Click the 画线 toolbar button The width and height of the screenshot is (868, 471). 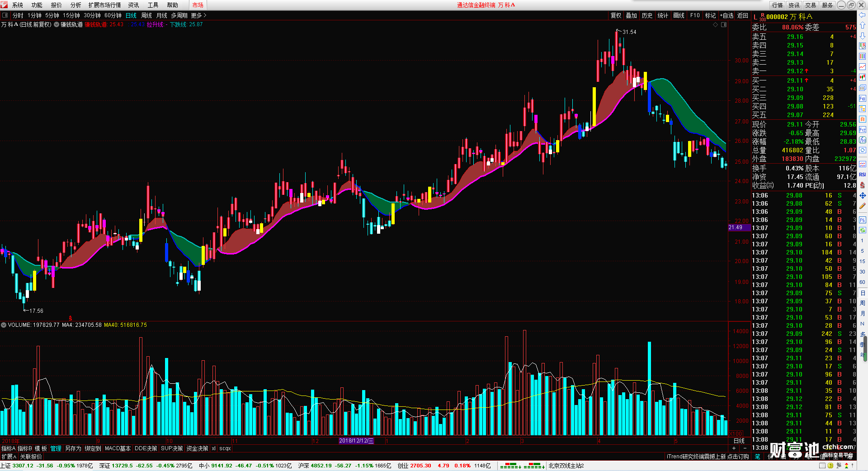coord(679,15)
